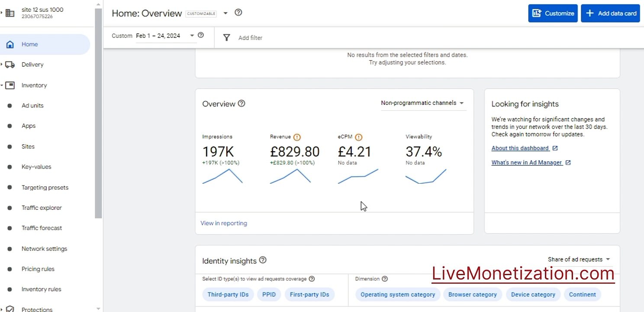Click the network building icon
644x312 pixels.
pos(10,13)
